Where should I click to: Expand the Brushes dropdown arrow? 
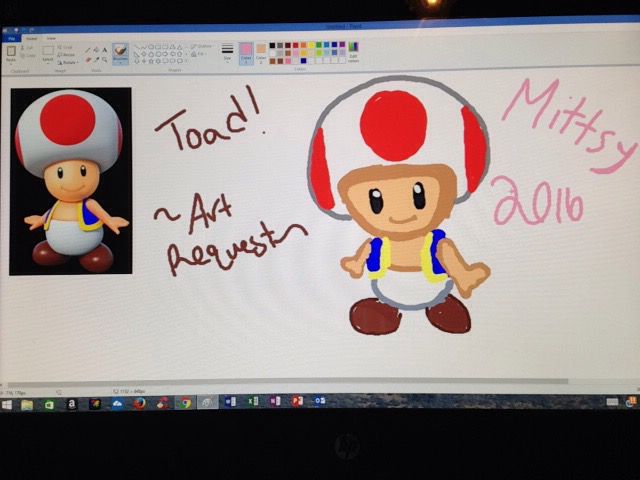coord(120,62)
